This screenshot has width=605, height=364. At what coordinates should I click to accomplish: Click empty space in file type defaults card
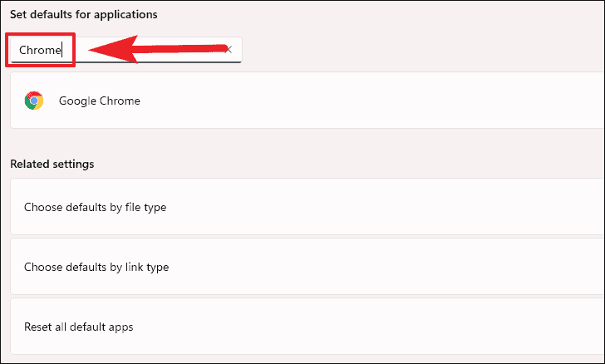coord(386,207)
